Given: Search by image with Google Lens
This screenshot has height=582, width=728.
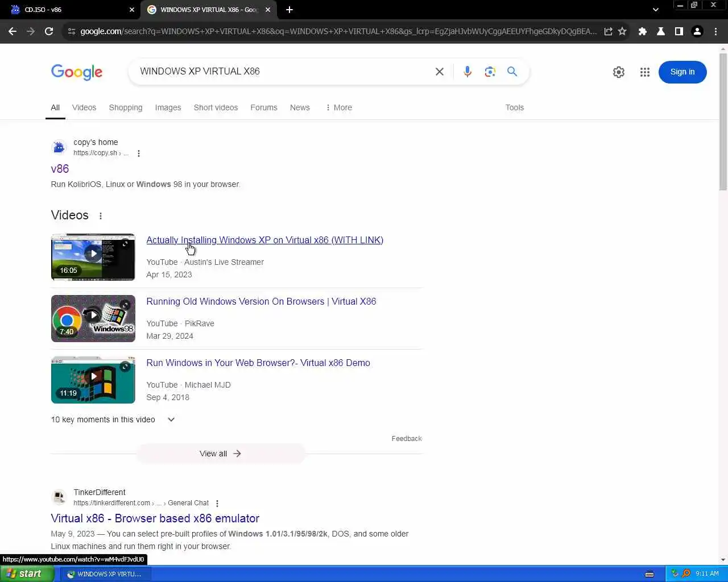Looking at the screenshot, I should coord(490,72).
